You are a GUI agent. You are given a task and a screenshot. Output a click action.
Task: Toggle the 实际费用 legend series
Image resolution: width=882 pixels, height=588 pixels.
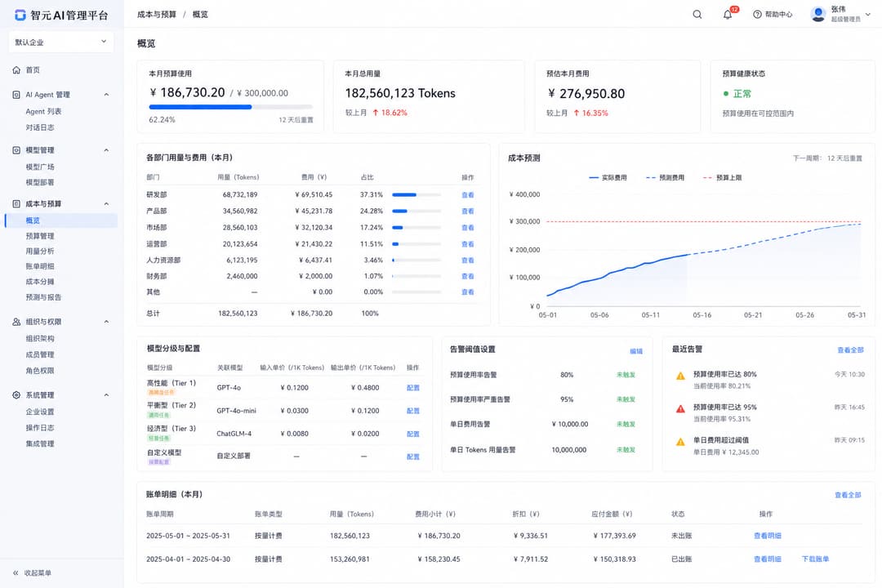coord(608,177)
